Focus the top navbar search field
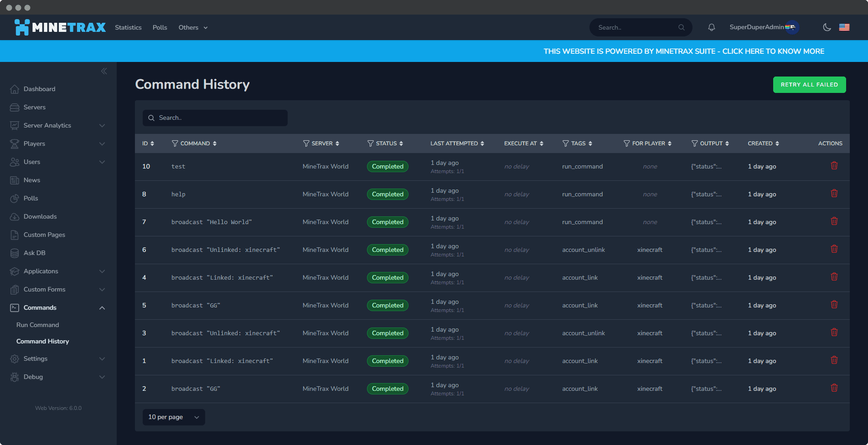 pyautogui.click(x=641, y=27)
